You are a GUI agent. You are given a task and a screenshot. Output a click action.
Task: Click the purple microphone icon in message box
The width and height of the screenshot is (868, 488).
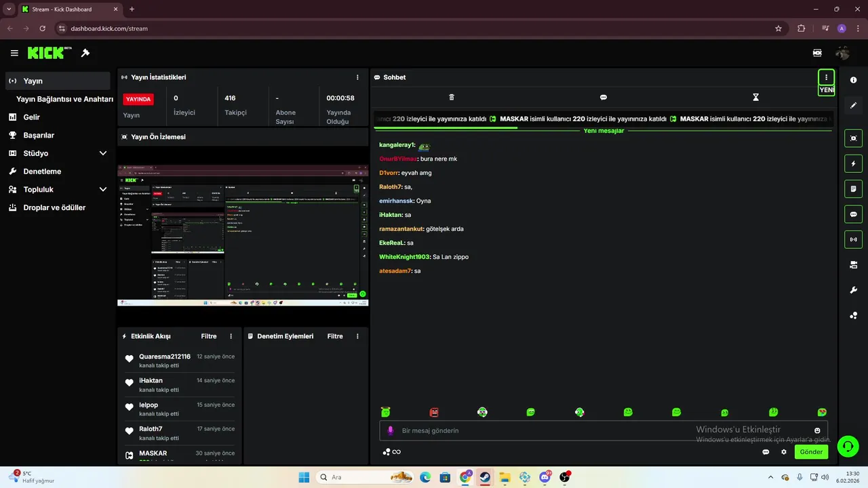pyautogui.click(x=390, y=430)
